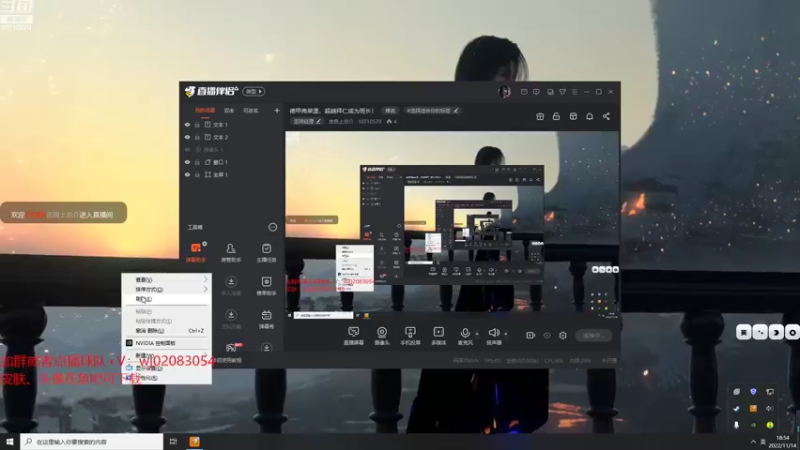Add a new scene with the plus icon
This screenshot has height=450, width=800.
277,110
